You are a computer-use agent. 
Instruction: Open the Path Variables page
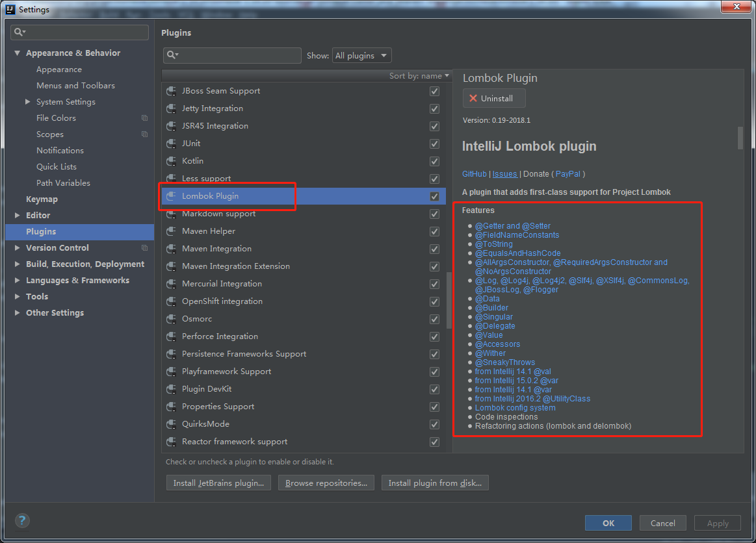63,183
